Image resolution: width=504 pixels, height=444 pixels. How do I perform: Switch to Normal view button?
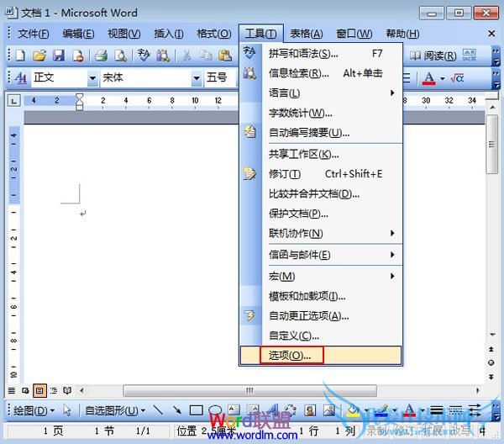pos(12,390)
